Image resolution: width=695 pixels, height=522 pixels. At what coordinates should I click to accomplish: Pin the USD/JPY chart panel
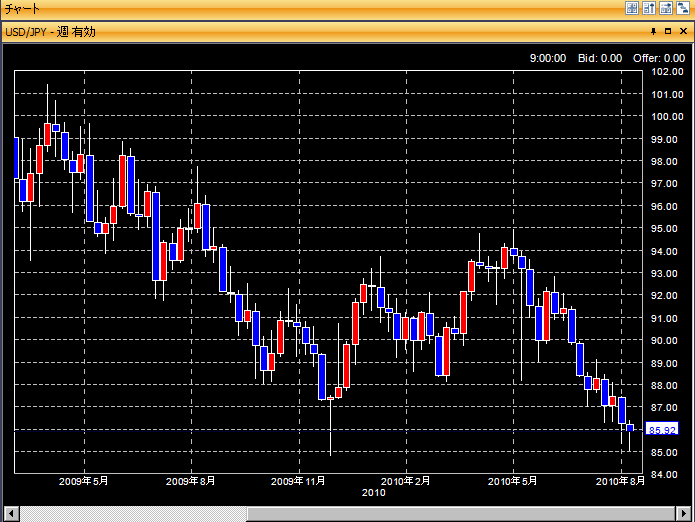[653, 31]
